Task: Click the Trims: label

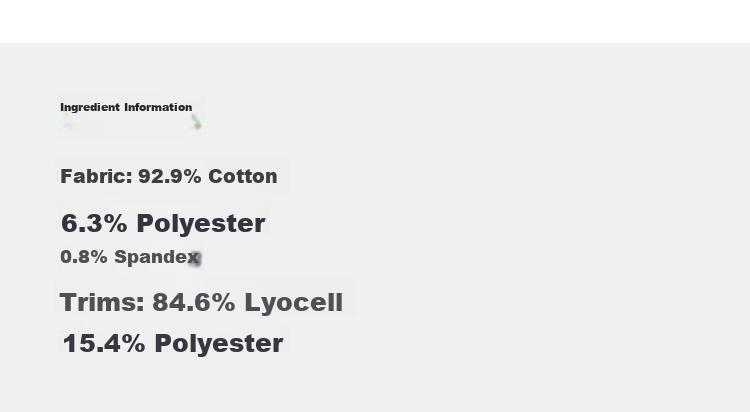Action: [102, 302]
